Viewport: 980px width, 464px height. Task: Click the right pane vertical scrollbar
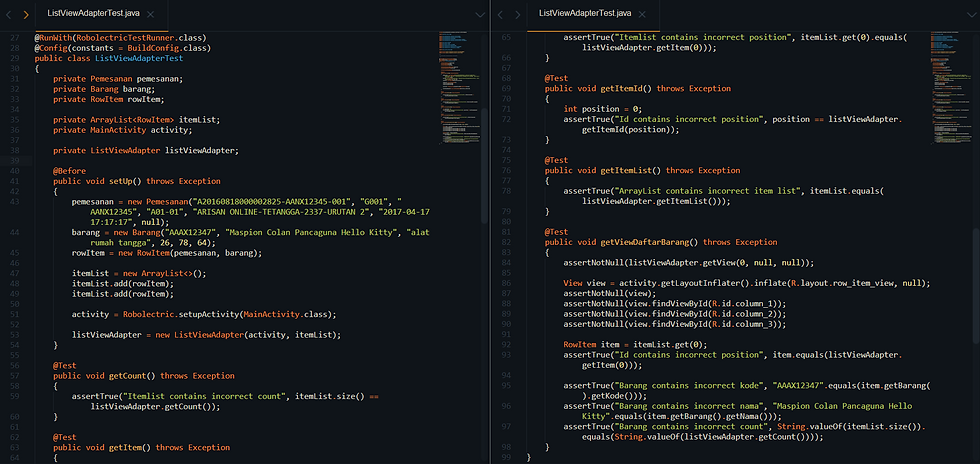point(976,285)
